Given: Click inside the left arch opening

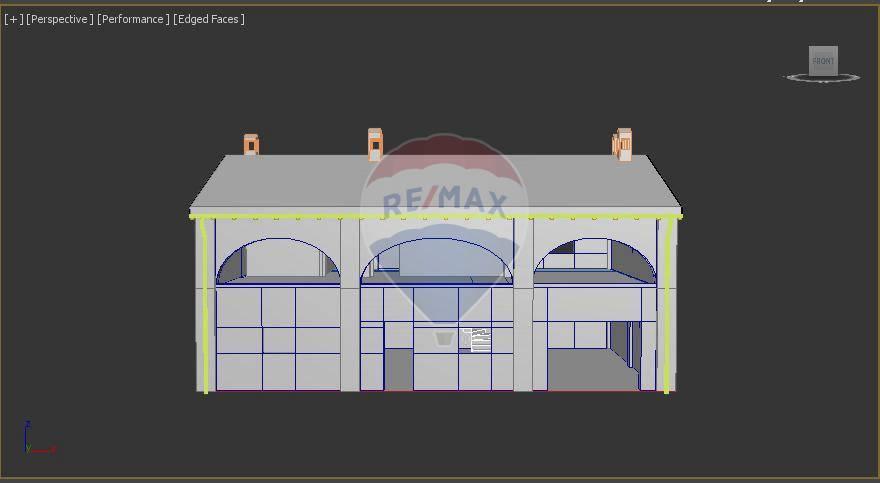Looking at the screenshot, I should pos(277,260).
